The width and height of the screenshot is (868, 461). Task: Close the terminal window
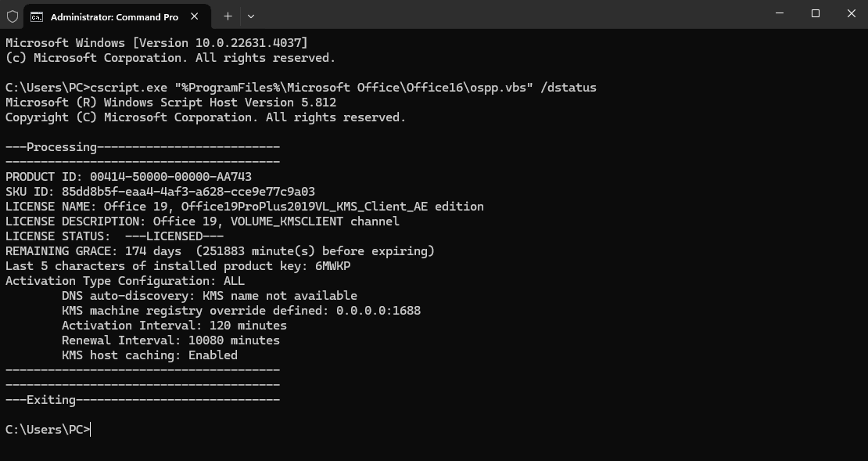pyautogui.click(x=852, y=13)
